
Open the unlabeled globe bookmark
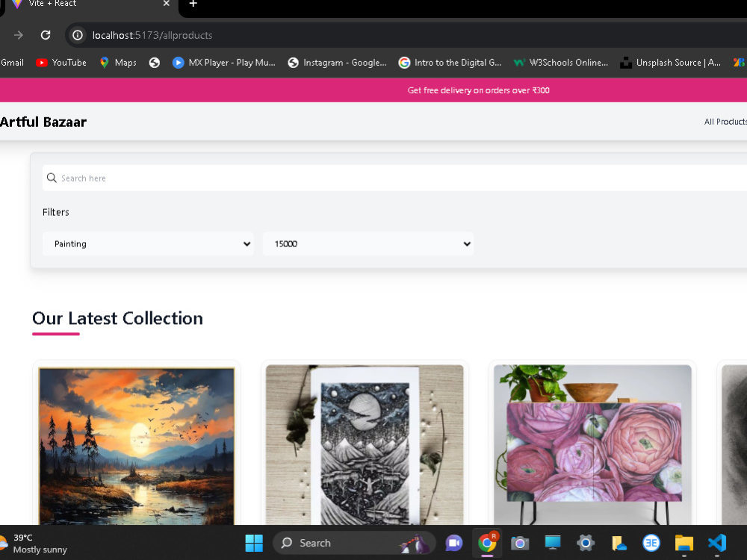(x=155, y=63)
